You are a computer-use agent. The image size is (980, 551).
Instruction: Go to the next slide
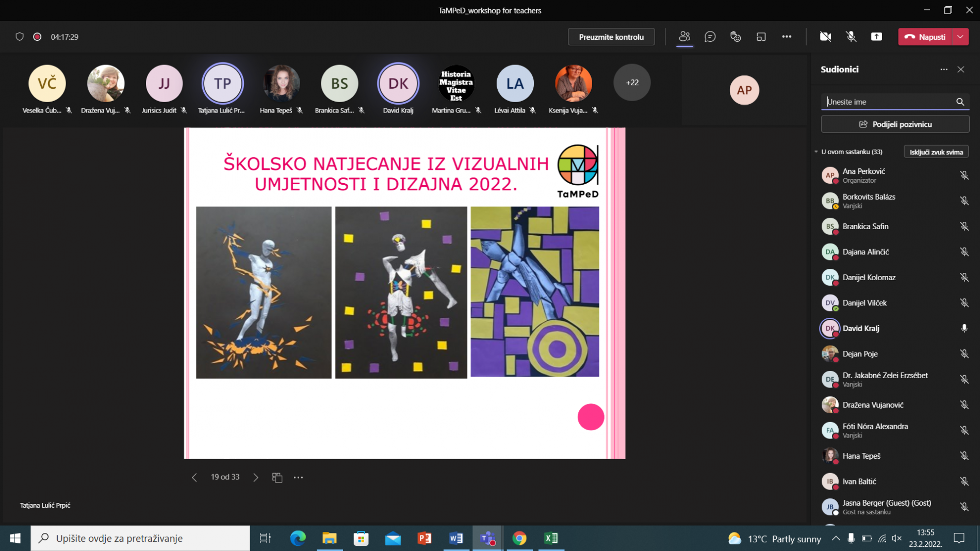pyautogui.click(x=256, y=478)
